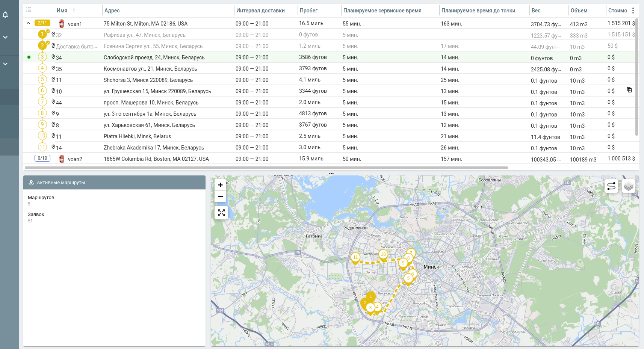
Task: Click the list view icon in table header
Action: tap(29, 10)
